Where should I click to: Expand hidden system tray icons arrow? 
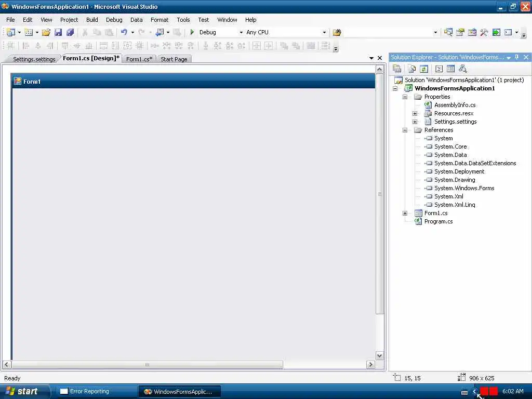tap(475, 392)
